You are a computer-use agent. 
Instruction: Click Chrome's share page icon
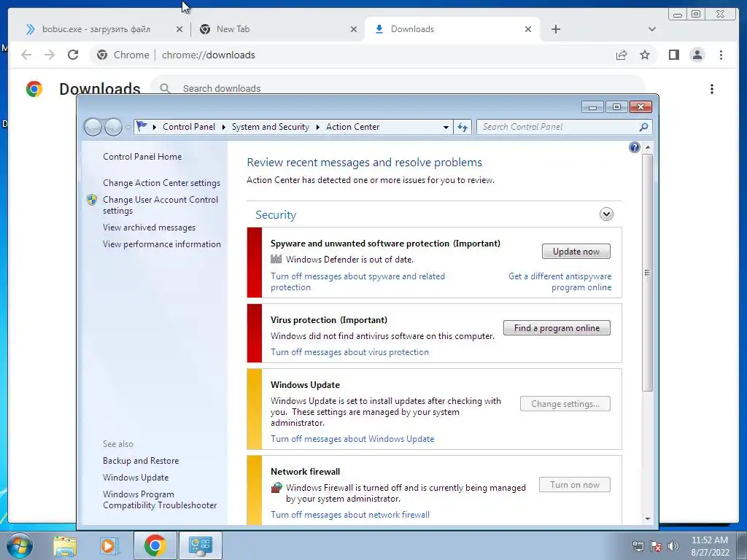point(622,55)
